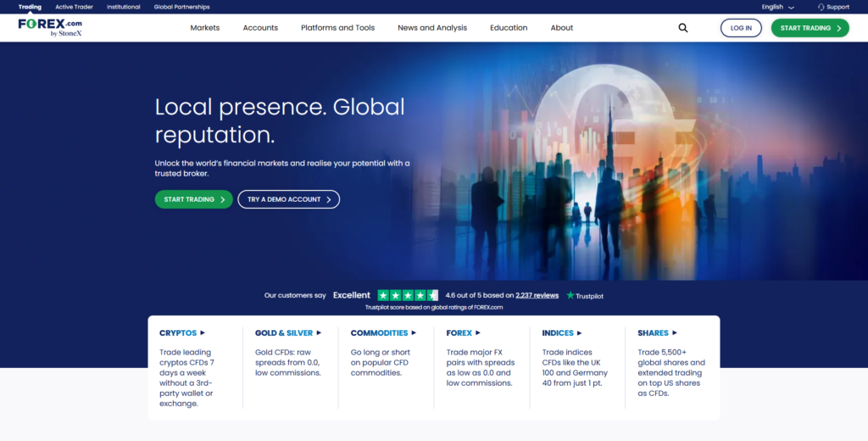Screen dimensions: 868x441
Task: Open the Global Partnerships tab
Action: coord(181,7)
